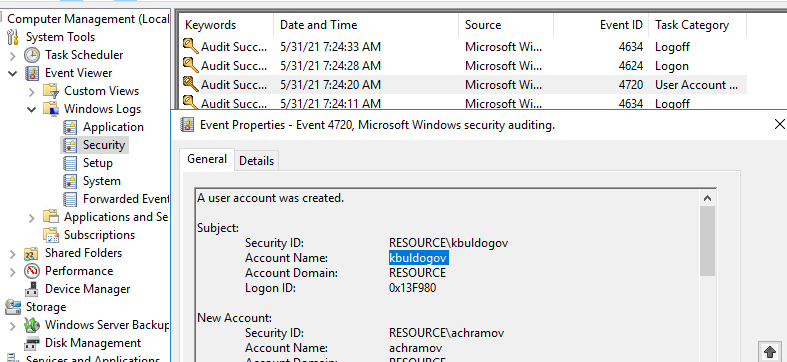Click the Applications and Services folder icon
Image resolution: width=787 pixels, height=362 pixels.
coord(51,217)
